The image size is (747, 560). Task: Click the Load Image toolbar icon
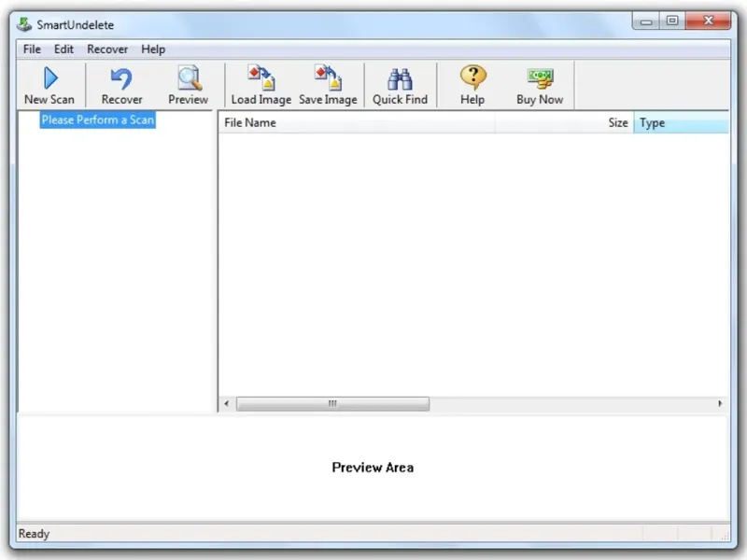pos(261,86)
